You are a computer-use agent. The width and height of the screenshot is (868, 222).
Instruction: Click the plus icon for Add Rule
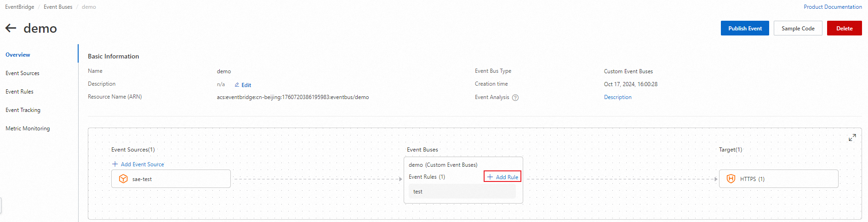490,177
